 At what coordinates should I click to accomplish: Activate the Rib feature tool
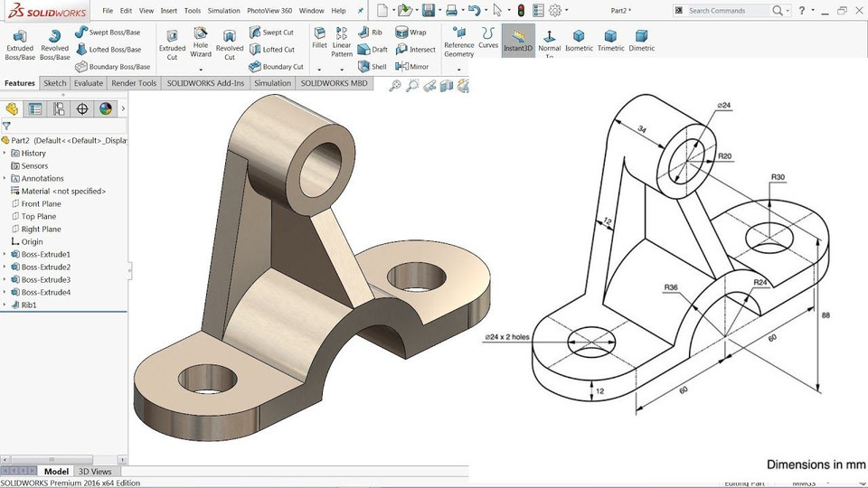click(371, 33)
